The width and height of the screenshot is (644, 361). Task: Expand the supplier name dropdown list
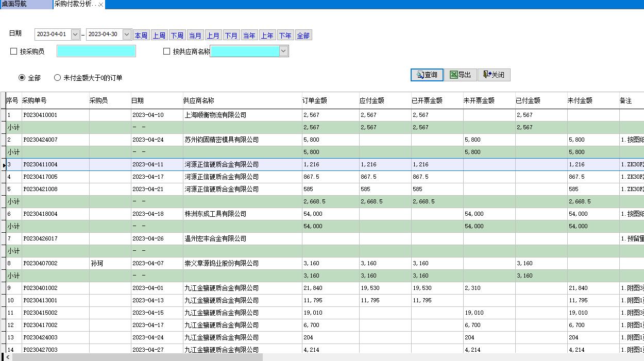coord(283,50)
